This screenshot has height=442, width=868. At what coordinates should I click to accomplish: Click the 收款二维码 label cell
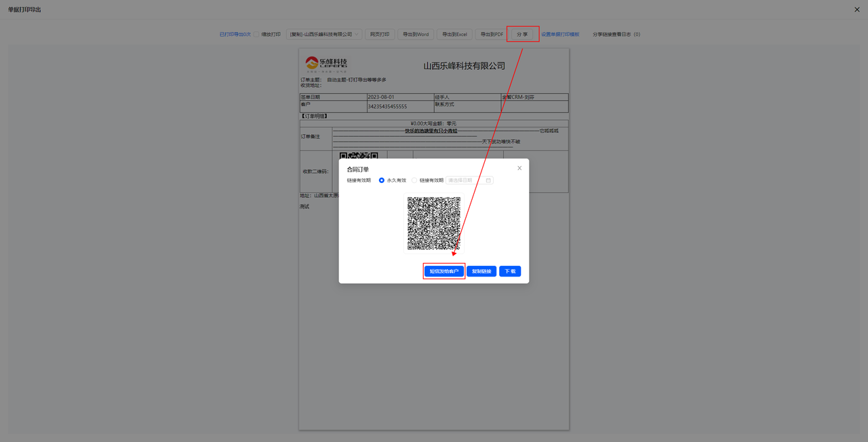[315, 172]
